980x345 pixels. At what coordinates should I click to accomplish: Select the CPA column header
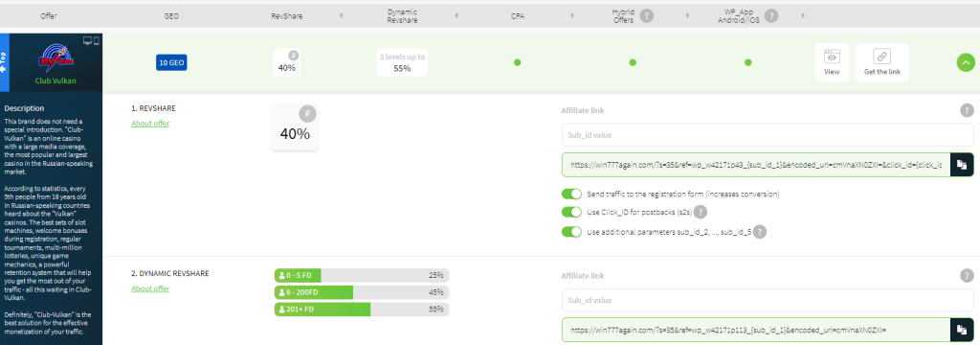click(518, 16)
